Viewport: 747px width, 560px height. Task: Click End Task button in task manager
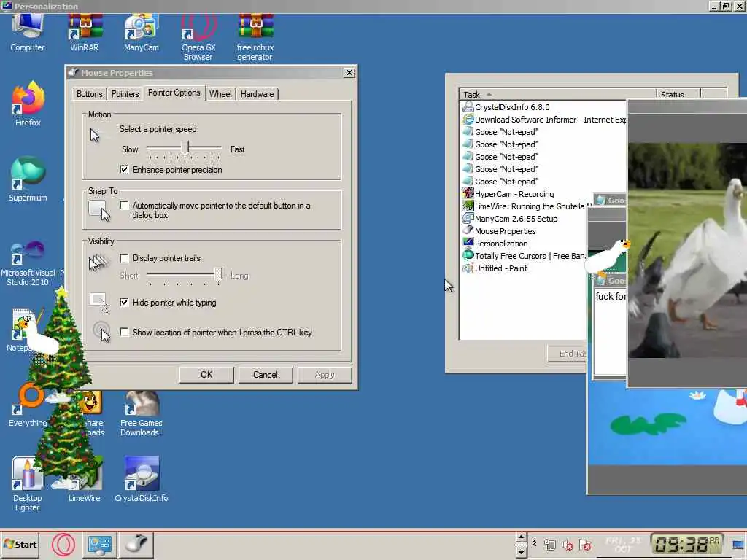click(568, 354)
